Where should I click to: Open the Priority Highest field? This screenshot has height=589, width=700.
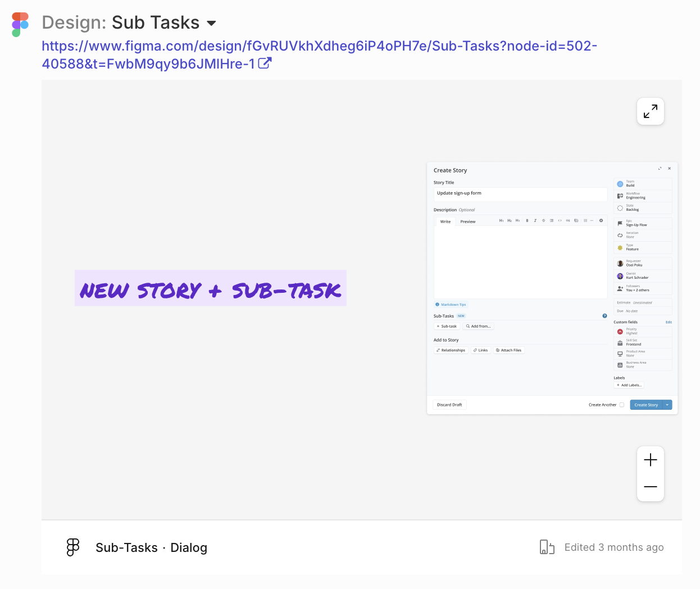pyautogui.click(x=643, y=332)
